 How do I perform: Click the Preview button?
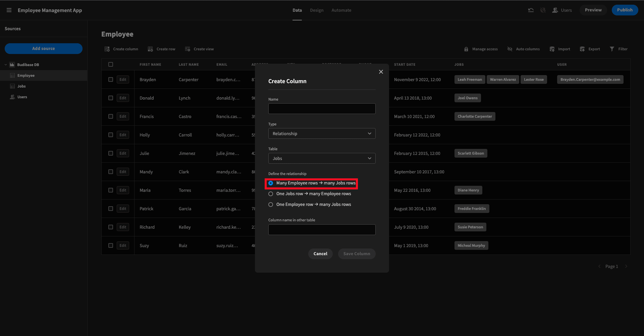[593, 10]
